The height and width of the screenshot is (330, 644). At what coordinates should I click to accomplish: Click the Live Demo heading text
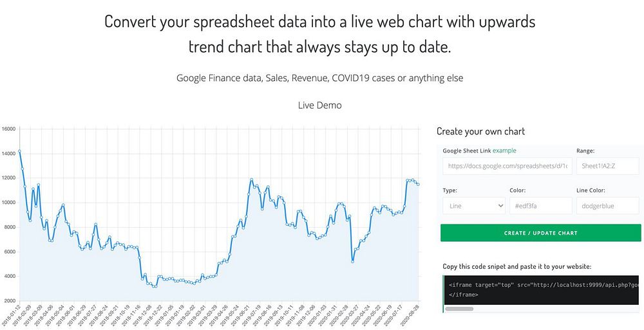(319, 105)
